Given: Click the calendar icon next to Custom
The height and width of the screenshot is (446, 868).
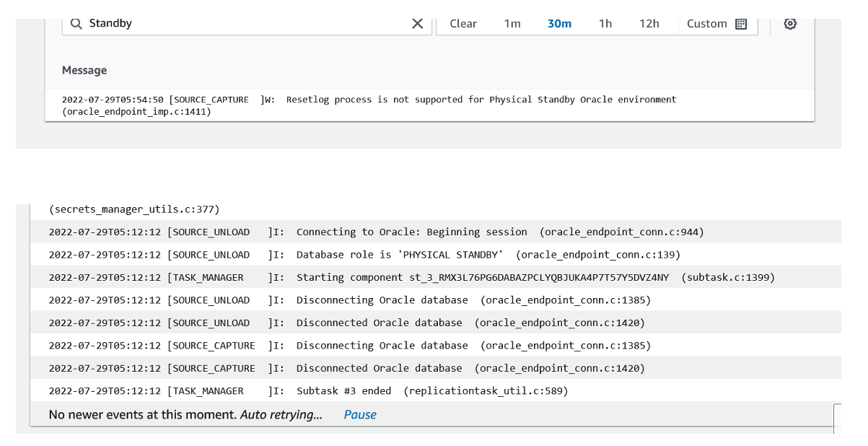Looking at the screenshot, I should coord(741,24).
